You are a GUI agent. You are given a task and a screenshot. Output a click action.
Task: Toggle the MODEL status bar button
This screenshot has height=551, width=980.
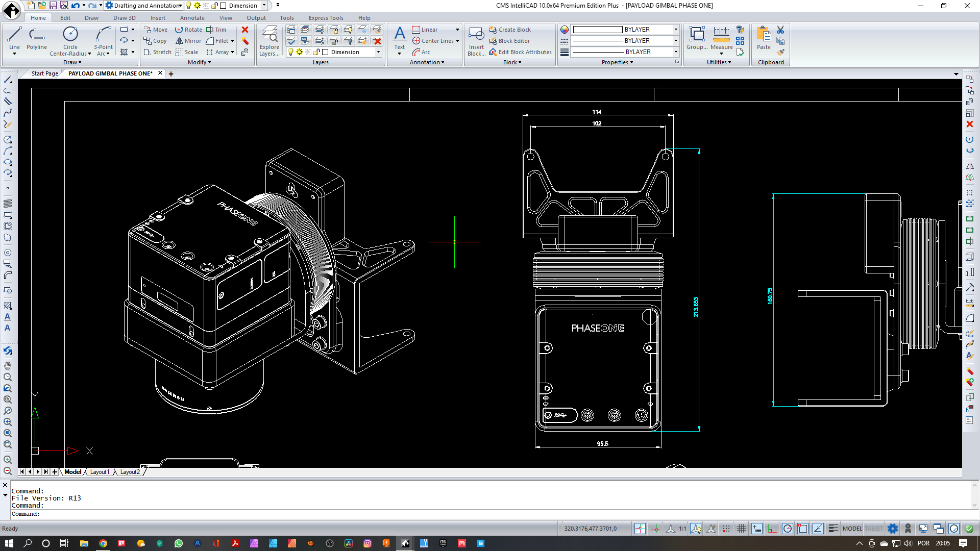[852, 529]
